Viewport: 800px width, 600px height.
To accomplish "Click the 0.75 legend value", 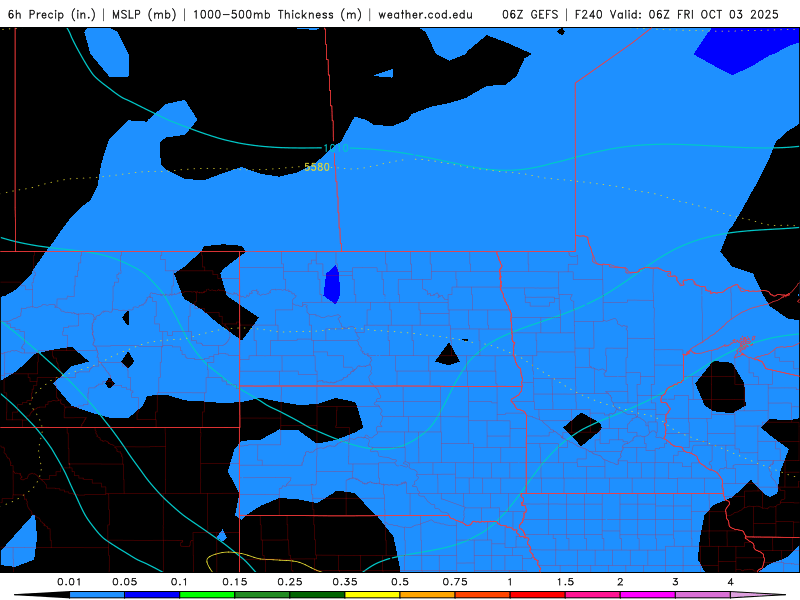I will click(x=455, y=582).
